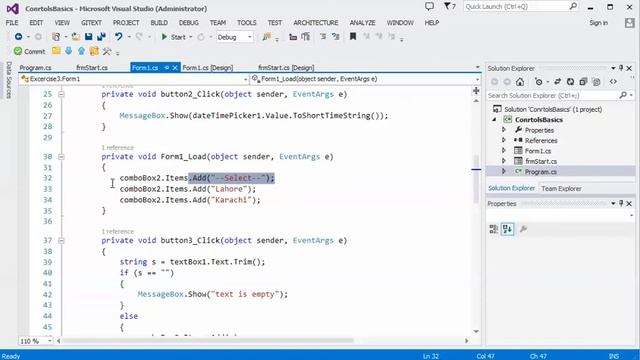
Task: Click the New Project toolbar icon
Action: point(56,37)
